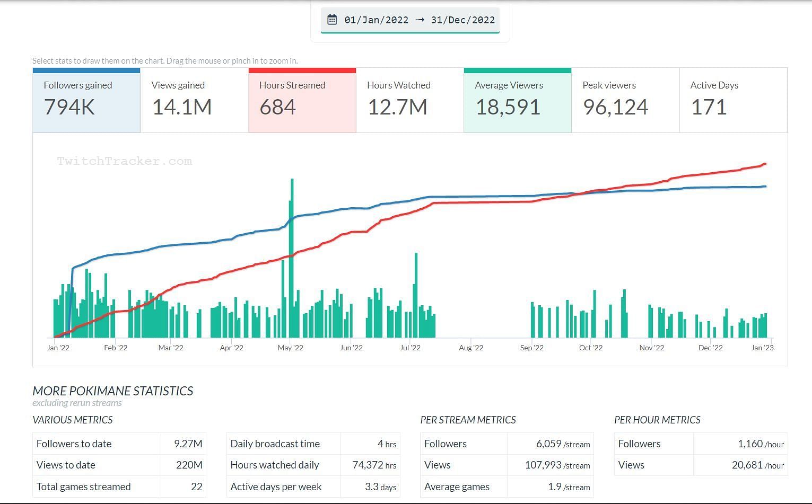The image size is (812, 504).
Task: Select the 107,993 /stream views value
Action: click(x=557, y=465)
